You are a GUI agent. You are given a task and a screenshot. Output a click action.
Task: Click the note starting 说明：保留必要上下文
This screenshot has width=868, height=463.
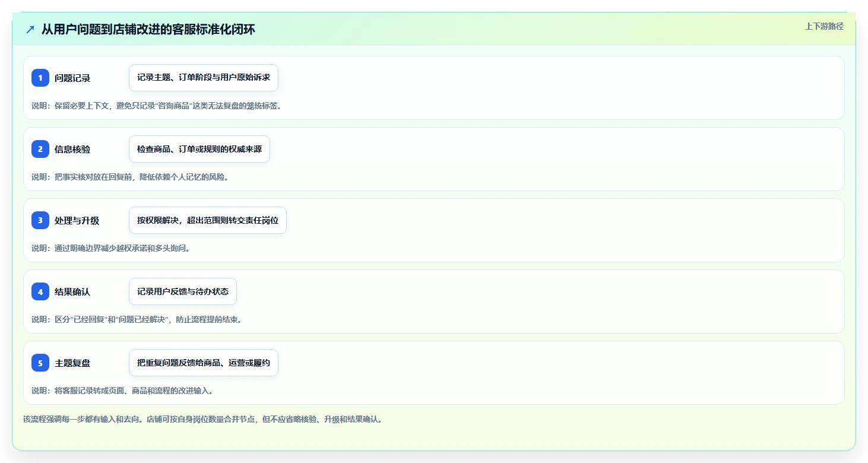click(x=157, y=106)
